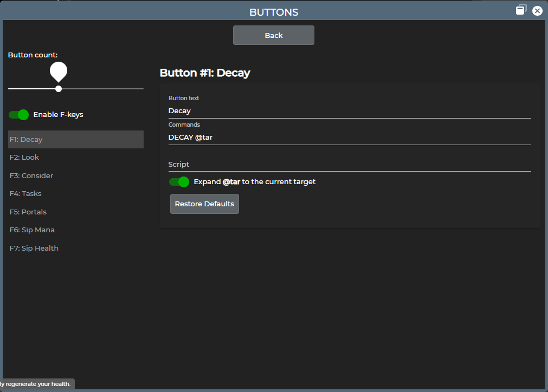Image resolution: width=548 pixels, height=392 pixels.
Task: Click the BUTTONS title bar text
Action: coord(274,12)
